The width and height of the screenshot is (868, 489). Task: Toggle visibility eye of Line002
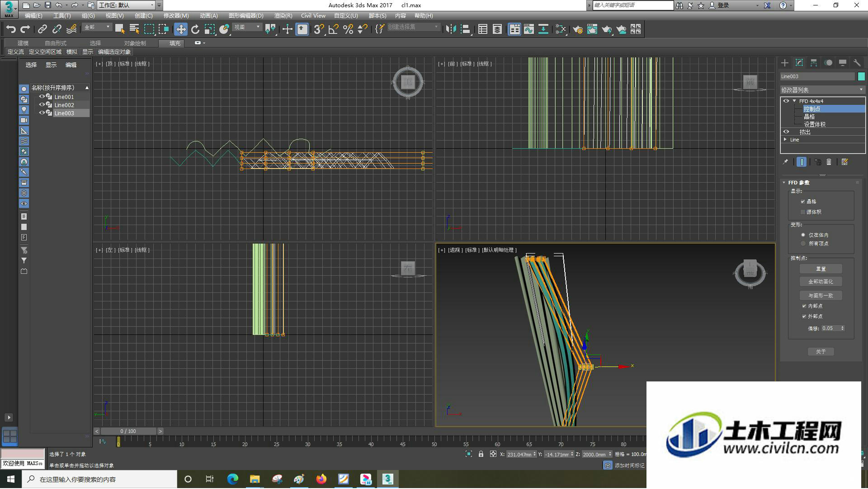pos(42,105)
